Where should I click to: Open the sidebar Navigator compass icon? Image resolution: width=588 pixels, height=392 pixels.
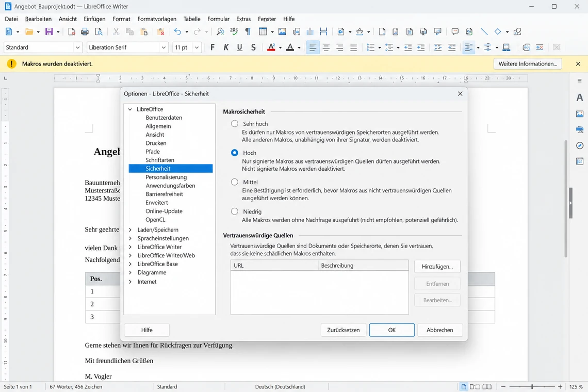pos(580,145)
